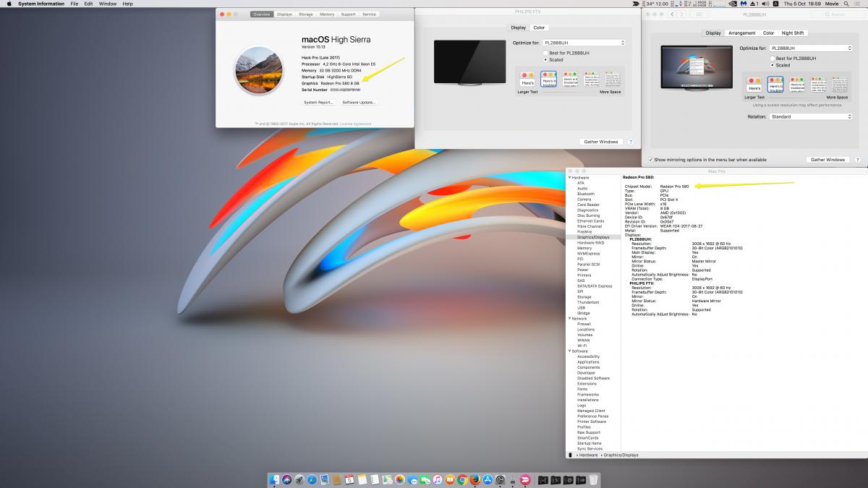Open Maps from the Dock
868x488 pixels.
click(387, 479)
